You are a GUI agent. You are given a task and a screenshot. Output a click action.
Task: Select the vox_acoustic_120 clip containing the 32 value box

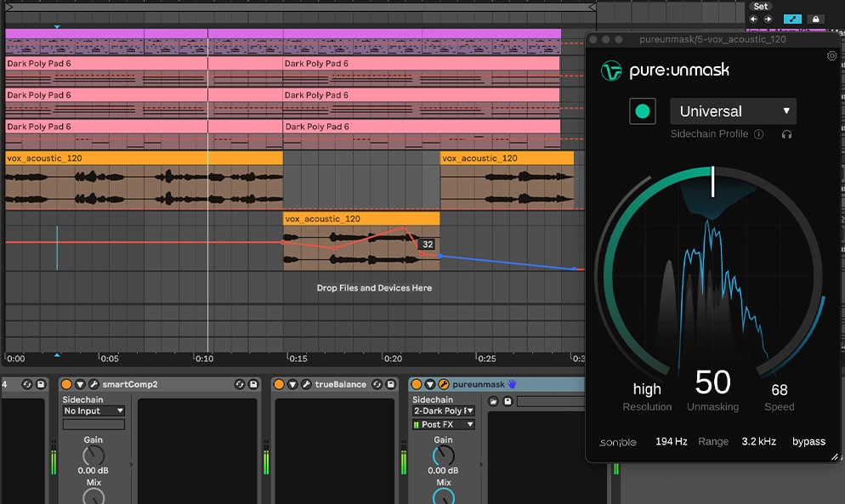(x=361, y=218)
